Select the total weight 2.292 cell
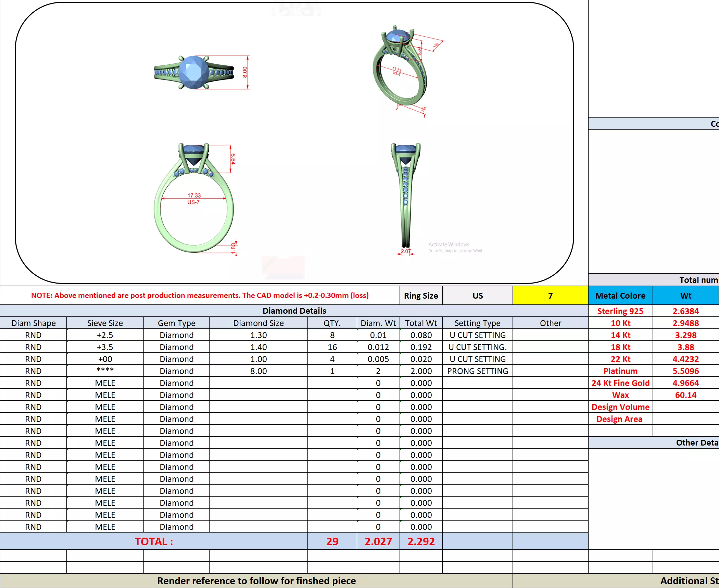The height and width of the screenshot is (588, 719). [x=421, y=541]
